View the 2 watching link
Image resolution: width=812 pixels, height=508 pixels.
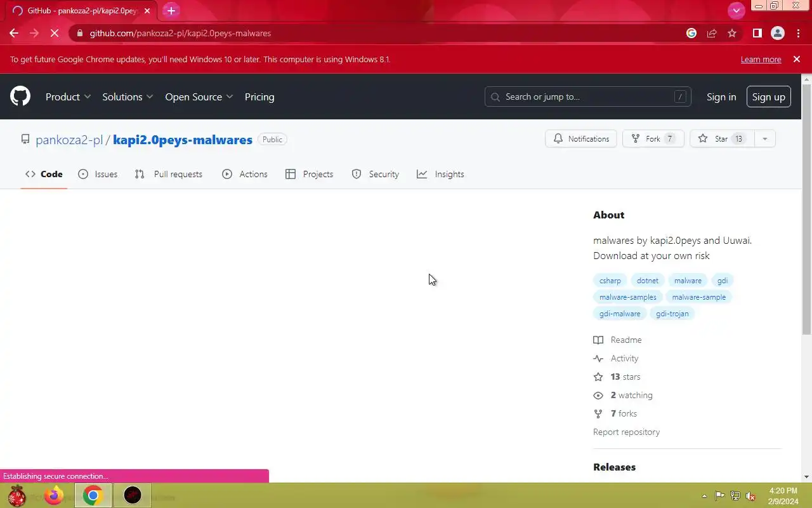[x=623, y=395]
